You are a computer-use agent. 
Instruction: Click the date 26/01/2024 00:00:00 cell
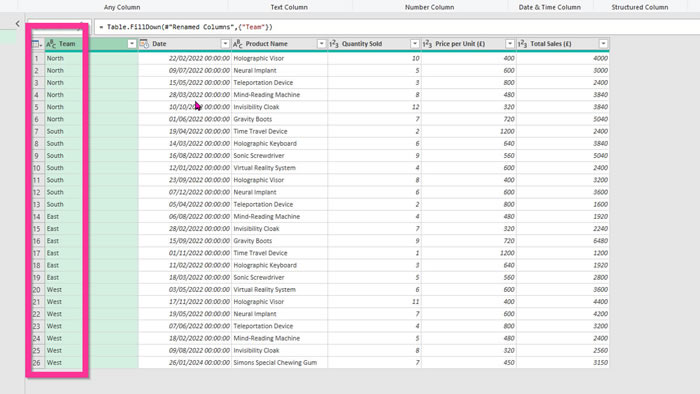[x=185, y=363]
